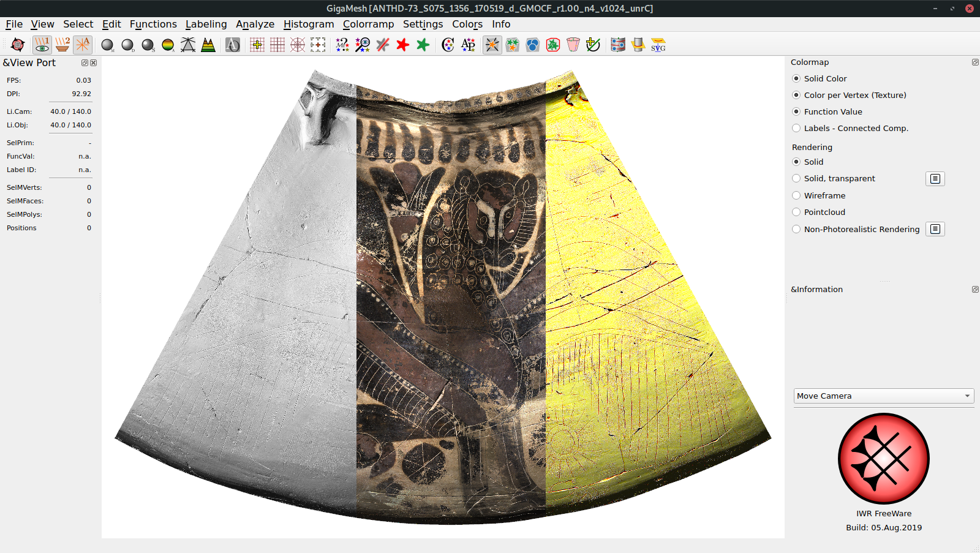Select Solid rendering mode
Image resolution: width=980 pixels, height=553 pixels.
click(808, 162)
